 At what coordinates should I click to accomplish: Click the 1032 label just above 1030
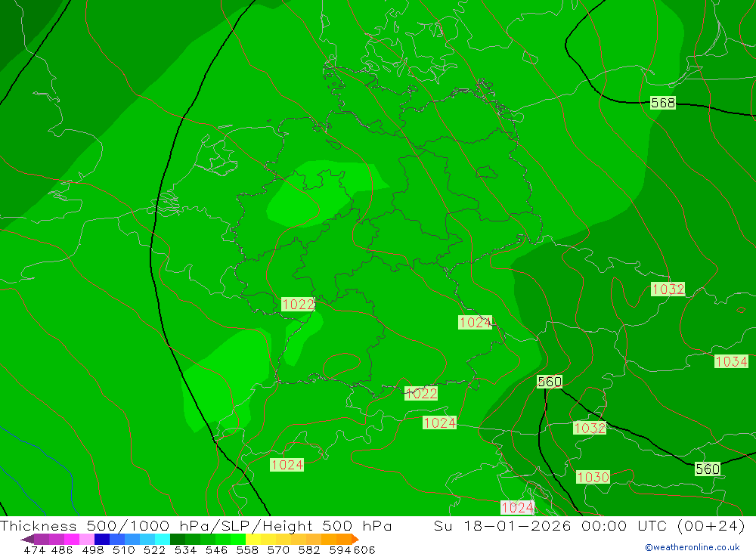pyautogui.click(x=590, y=428)
